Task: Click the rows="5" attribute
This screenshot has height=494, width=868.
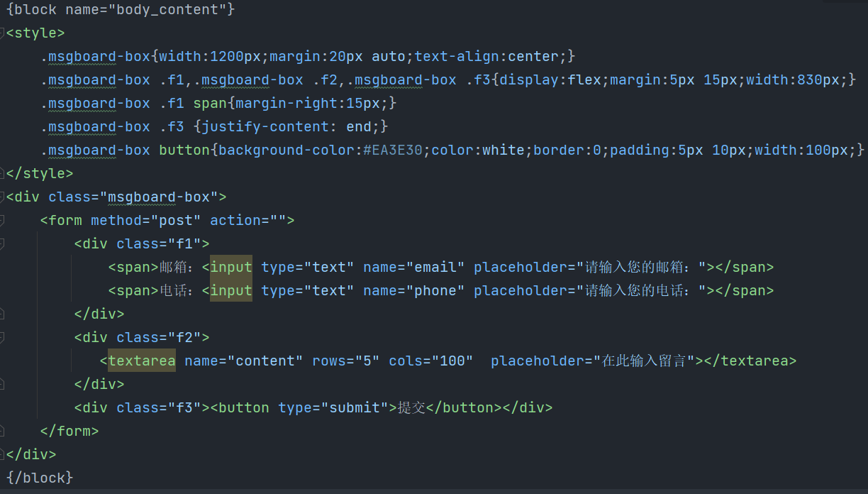Action: 346,361
